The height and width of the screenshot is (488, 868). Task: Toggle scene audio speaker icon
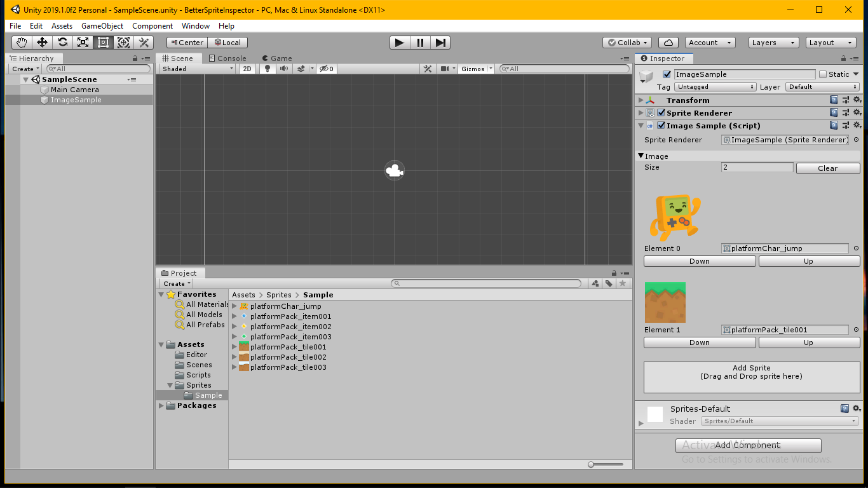pyautogui.click(x=284, y=69)
